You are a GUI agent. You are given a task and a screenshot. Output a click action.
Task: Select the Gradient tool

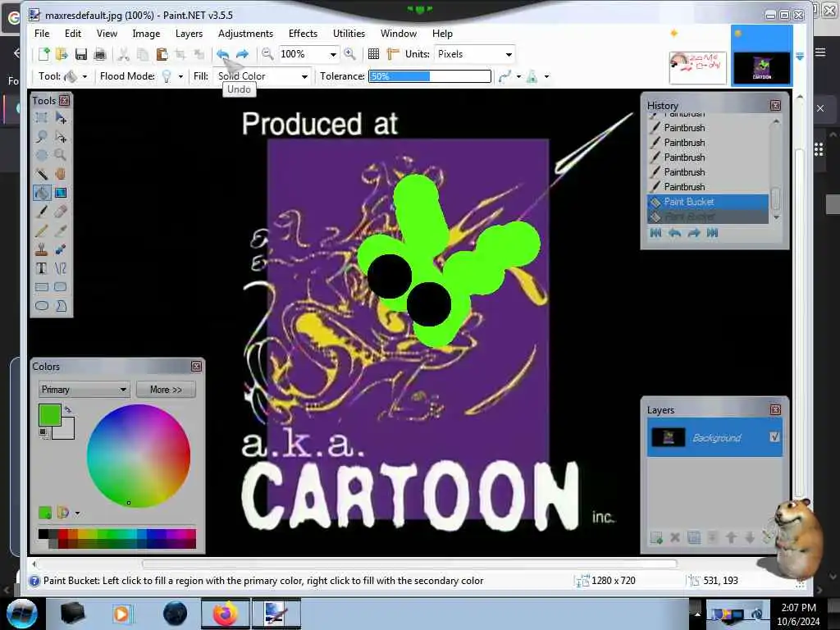tap(61, 193)
